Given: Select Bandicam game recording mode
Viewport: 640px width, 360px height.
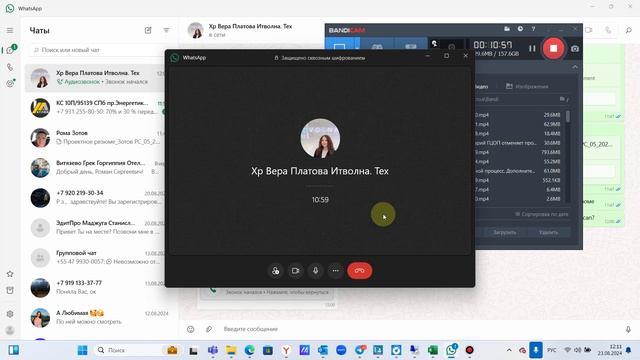Looking at the screenshot, I should coord(377,46).
